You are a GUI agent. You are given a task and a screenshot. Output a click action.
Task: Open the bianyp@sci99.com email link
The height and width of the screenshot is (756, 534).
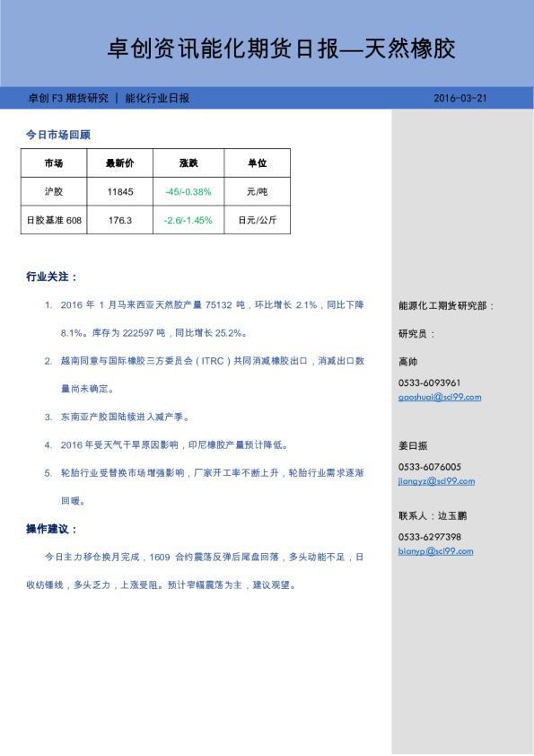coord(435,551)
